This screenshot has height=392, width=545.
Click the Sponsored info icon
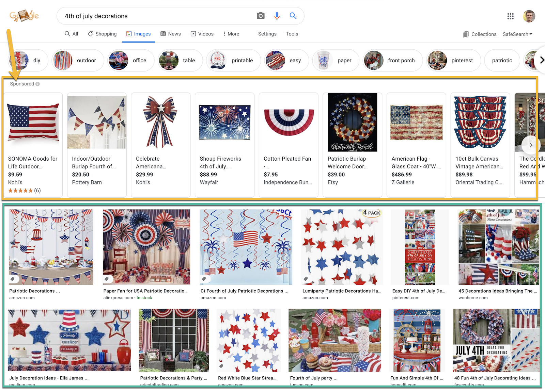[37, 84]
